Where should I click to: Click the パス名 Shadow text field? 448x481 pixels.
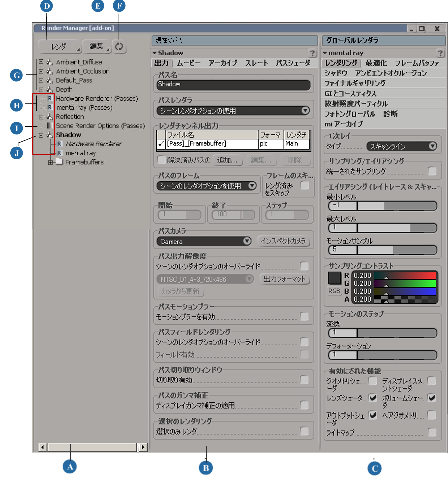(x=233, y=85)
